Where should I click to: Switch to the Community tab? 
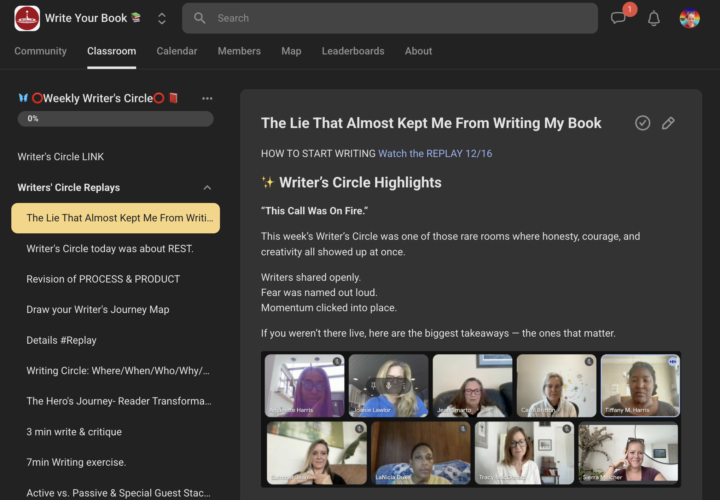40,51
